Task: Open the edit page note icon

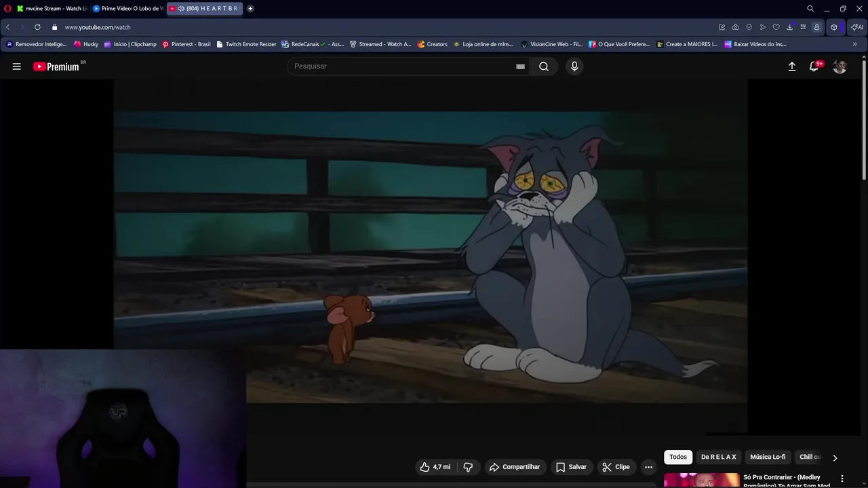Action: [x=722, y=27]
